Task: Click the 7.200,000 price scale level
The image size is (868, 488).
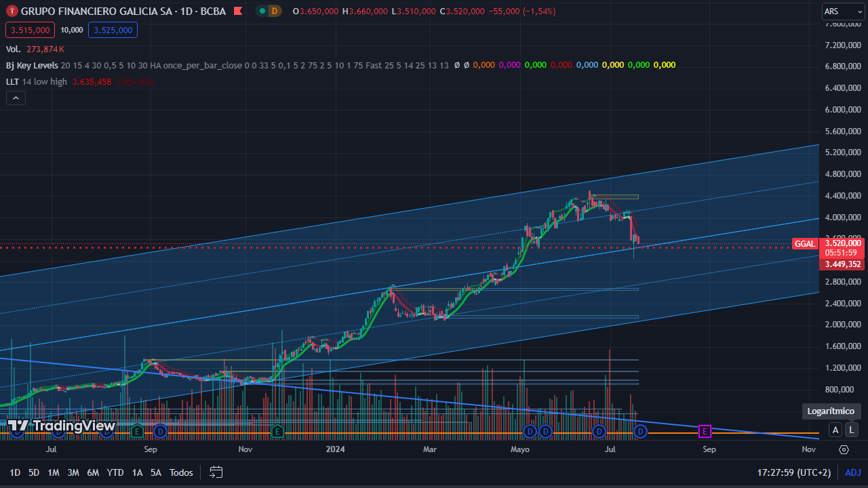Action: (842, 45)
